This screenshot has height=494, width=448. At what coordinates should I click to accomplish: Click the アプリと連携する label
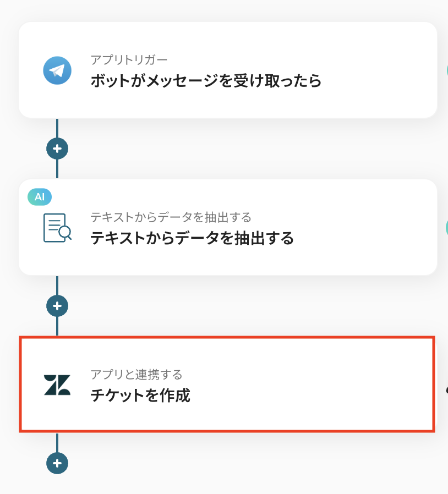[x=136, y=375]
